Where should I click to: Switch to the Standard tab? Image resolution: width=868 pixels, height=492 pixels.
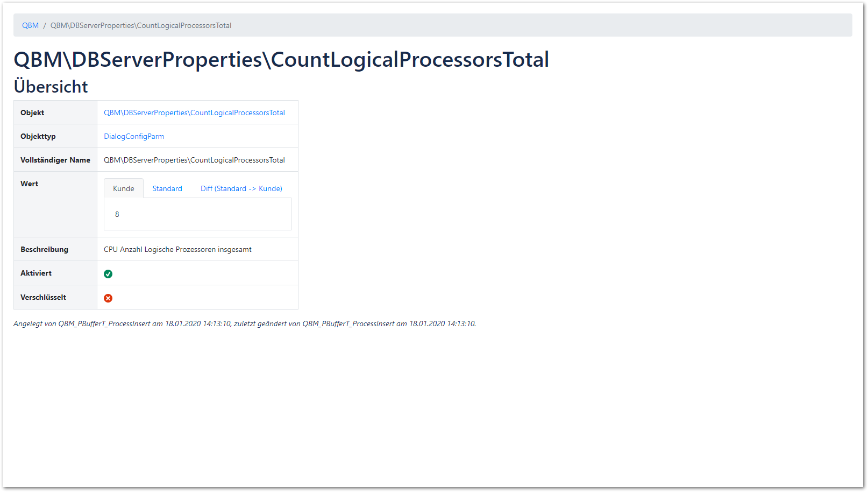click(167, 188)
